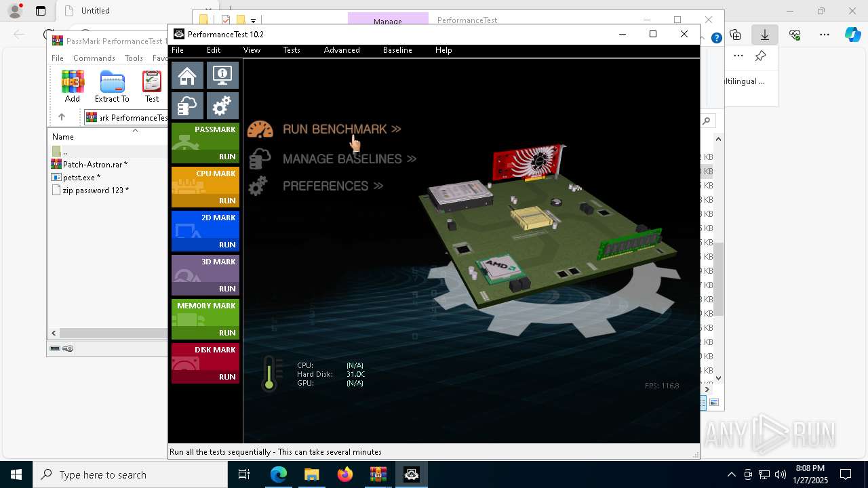Launch Firefox from the taskbar

[345, 474]
